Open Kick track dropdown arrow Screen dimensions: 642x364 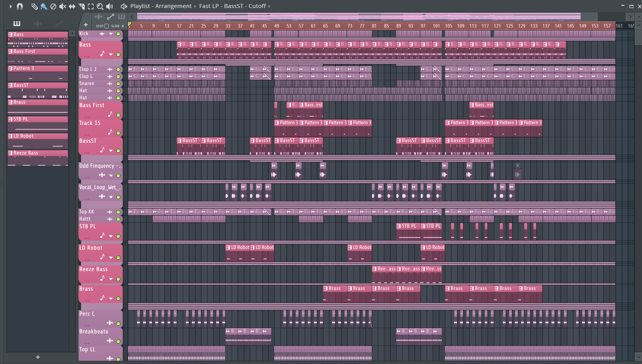111,34
